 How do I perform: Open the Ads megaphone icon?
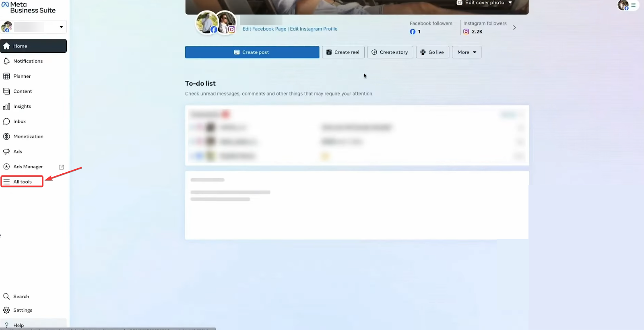(6, 152)
